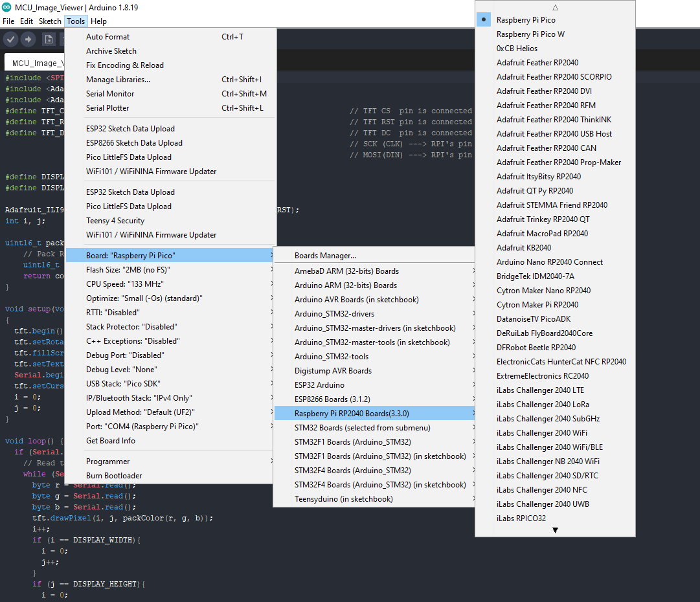Click the Upload arrow toolbar icon
This screenshot has height=602, width=700.
click(28, 39)
